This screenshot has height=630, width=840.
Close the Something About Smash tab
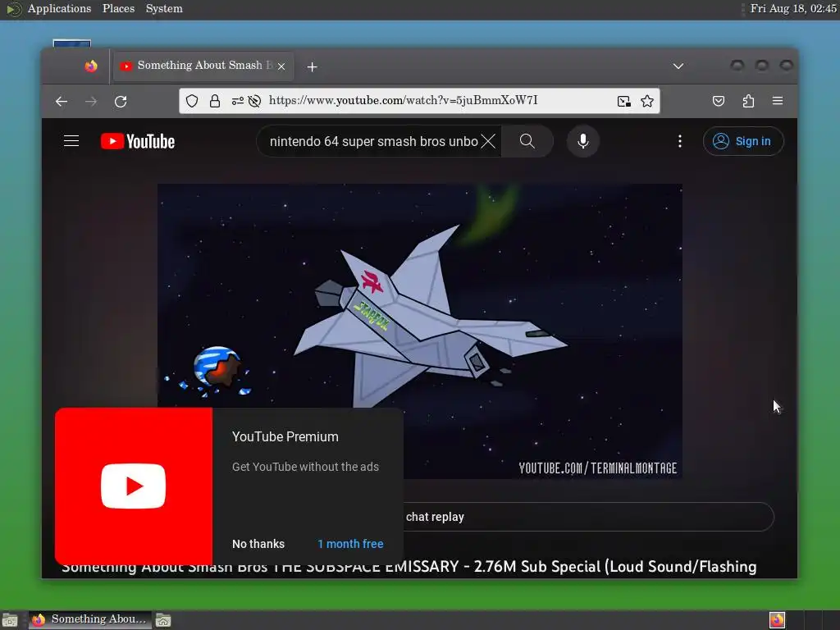point(281,66)
